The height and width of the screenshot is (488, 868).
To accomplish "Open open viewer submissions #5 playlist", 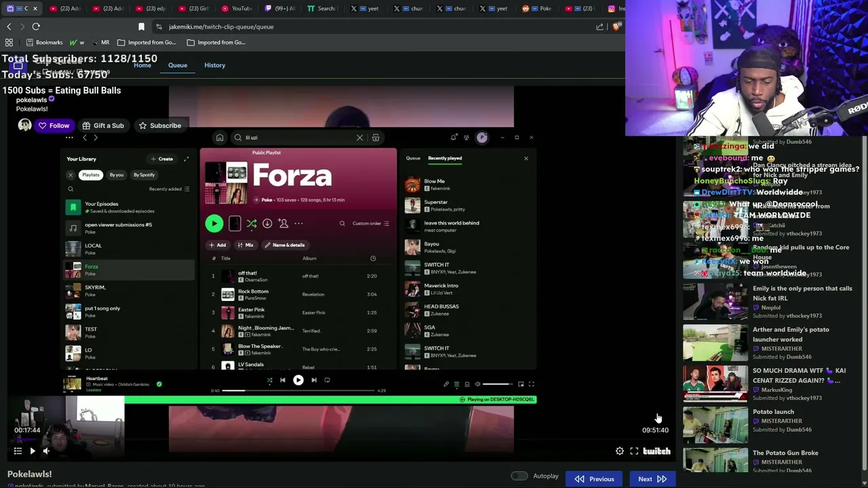I will point(129,228).
